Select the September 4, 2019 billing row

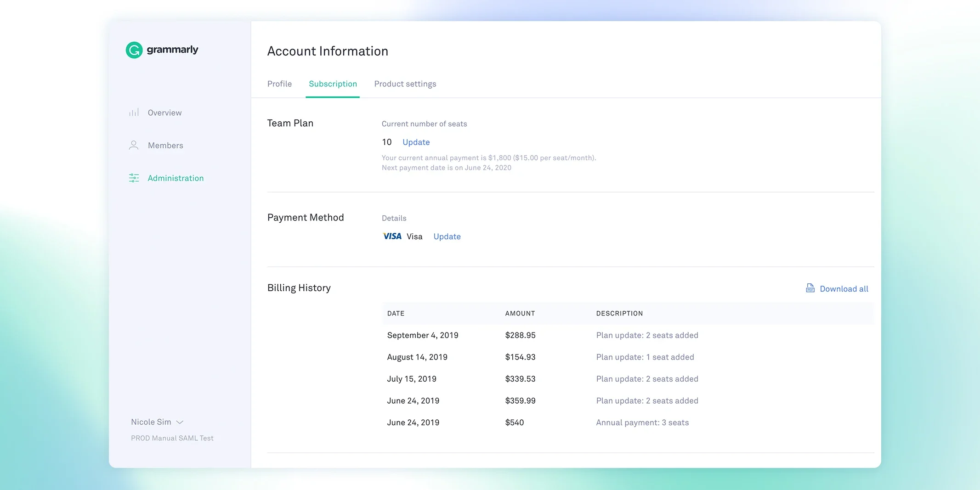pyautogui.click(x=422, y=335)
